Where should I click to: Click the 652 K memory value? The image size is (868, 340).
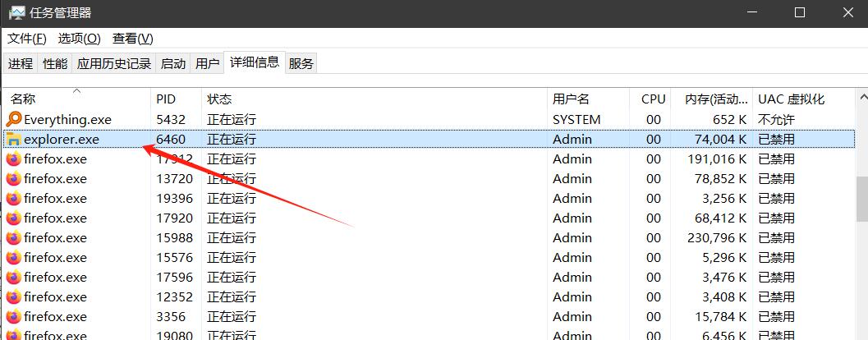[x=731, y=120]
